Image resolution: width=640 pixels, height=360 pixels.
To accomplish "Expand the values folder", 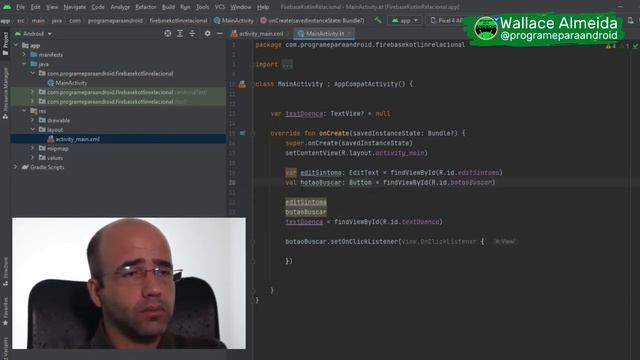I will [32, 158].
